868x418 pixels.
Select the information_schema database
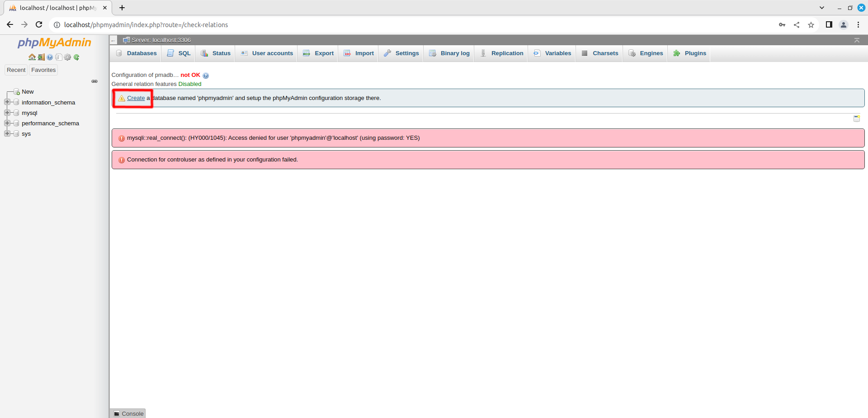point(48,103)
